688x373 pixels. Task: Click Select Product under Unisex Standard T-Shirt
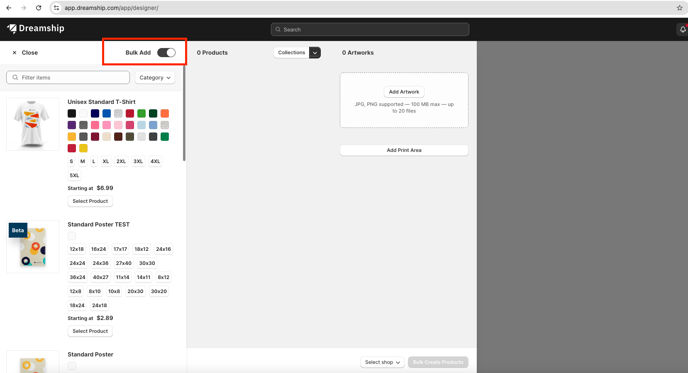point(90,201)
